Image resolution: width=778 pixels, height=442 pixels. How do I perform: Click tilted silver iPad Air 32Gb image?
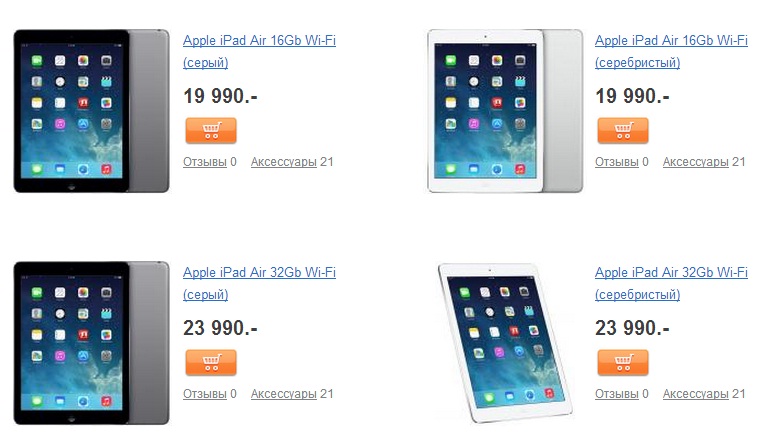tap(505, 343)
